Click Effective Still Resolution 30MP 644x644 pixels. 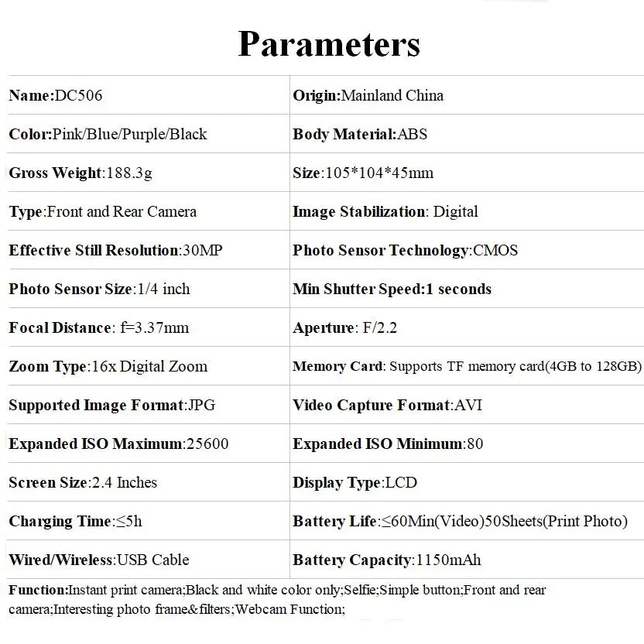pos(115,250)
